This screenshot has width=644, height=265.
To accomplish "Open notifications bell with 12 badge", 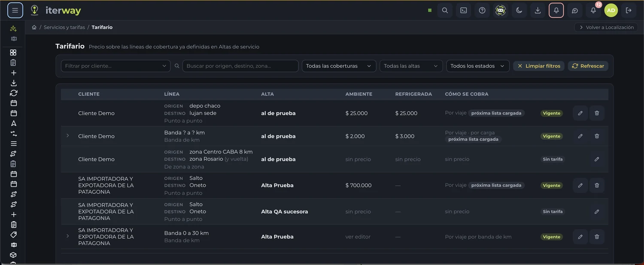I will point(593,10).
